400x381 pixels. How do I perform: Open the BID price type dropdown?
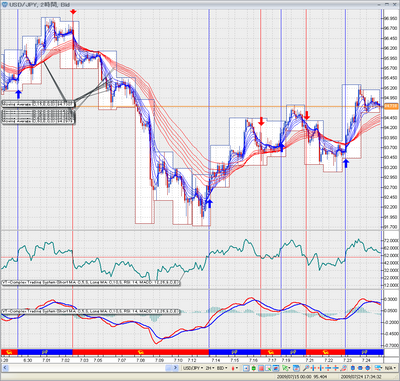click(x=222, y=368)
